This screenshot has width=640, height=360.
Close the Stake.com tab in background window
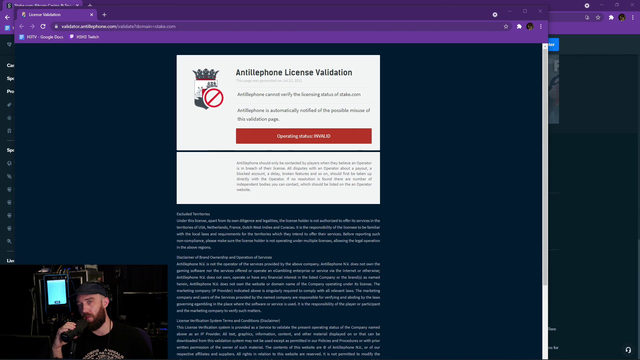[x=77, y=5]
